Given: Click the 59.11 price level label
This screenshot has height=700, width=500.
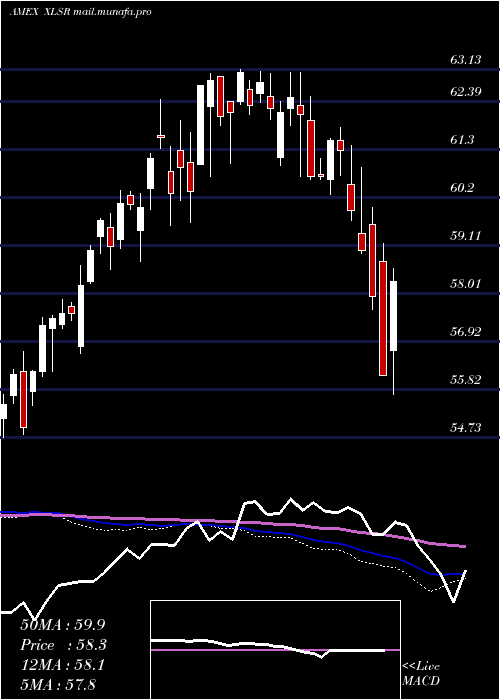Looking at the screenshot, I should point(466,236).
